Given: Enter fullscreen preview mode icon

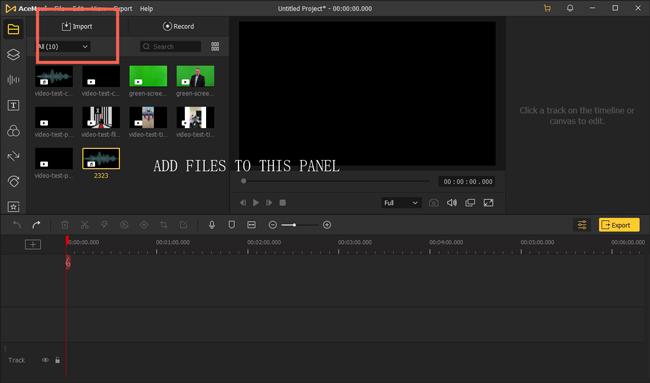Looking at the screenshot, I should coord(489,203).
